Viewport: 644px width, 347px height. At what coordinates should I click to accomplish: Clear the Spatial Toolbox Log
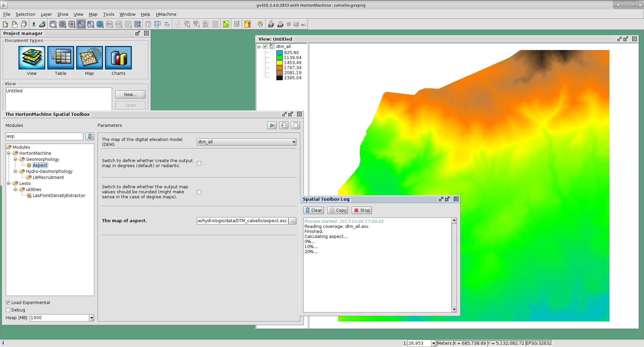(314, 210)
